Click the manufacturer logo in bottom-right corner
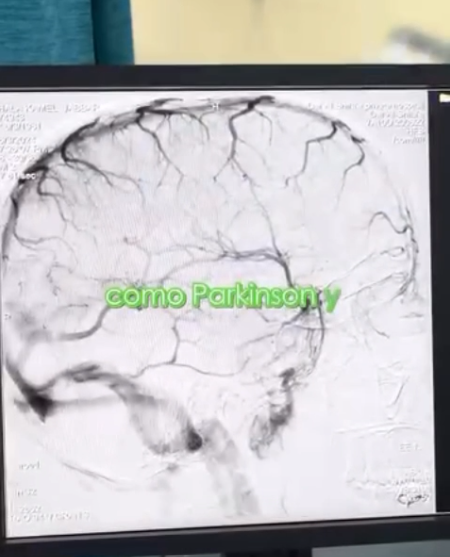The width and height of the screenshot is (450, 557). 413,498
